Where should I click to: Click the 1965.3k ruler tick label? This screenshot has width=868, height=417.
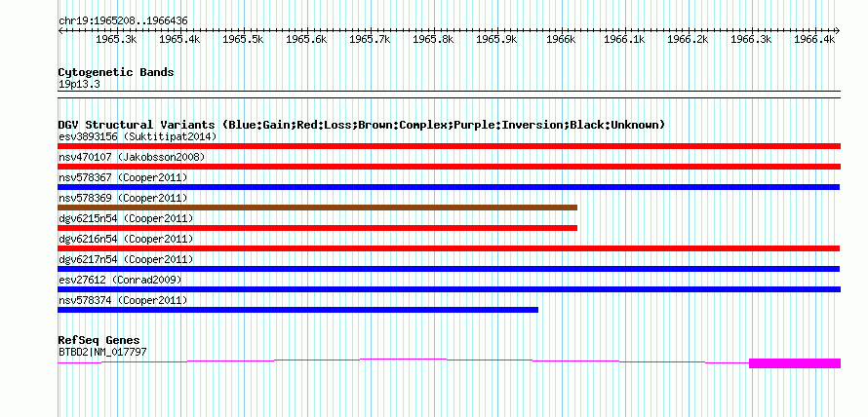(x=116, y=40)
